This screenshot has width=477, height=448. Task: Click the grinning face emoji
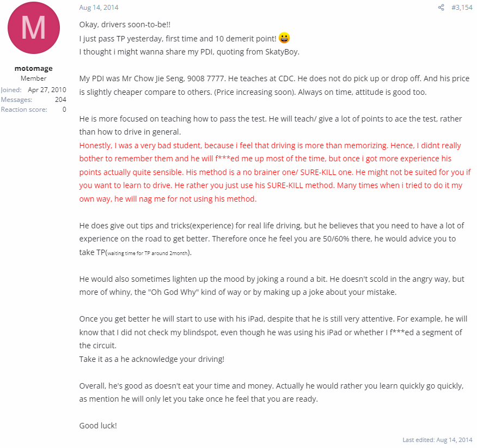284,38
